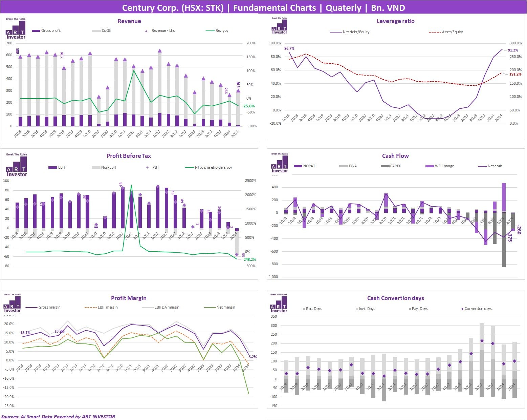The width and height of the screenshot is (527, 420).
Task: Click the 13.1% label in Profit Margin chart
Action: pyautogui.click(x=25, y=333)
